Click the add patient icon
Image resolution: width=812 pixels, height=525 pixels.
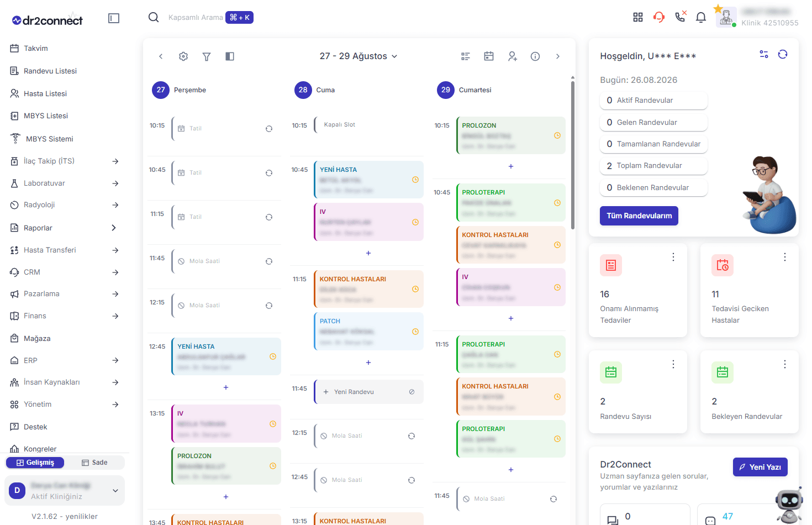[513, 56]
